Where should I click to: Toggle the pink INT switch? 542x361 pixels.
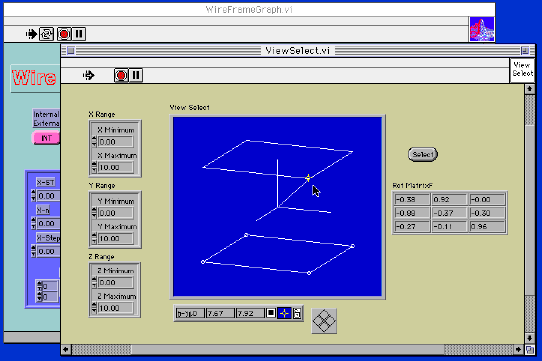[46, 138]
